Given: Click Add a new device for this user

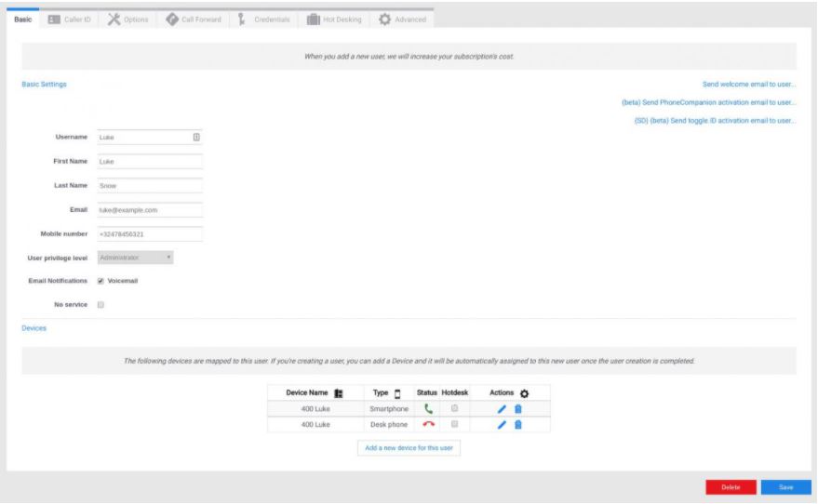Looking at the screenshot, I should coord(409,447).
